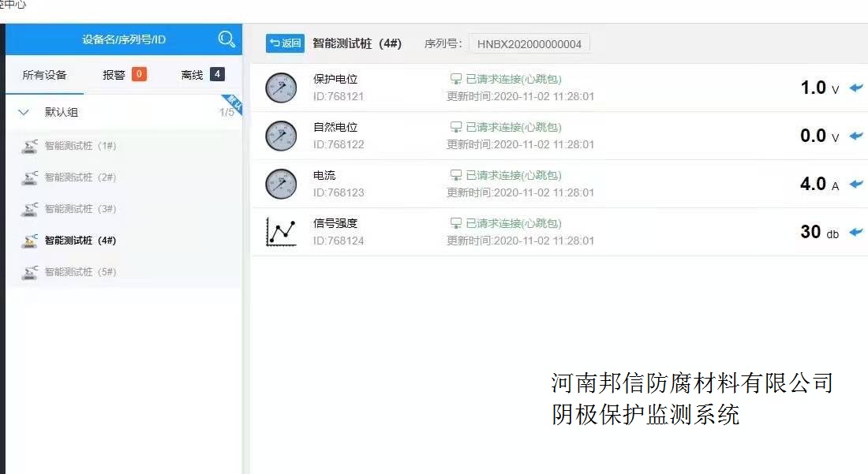This screenshot has width=868, height=474.
Task: Click the 保护电位 gauge icon
Action: coord(281,88)
